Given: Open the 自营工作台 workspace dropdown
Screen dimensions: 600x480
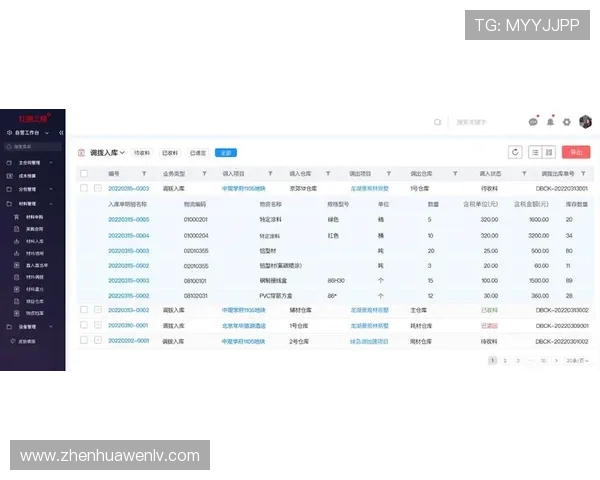Looking at the screenshot, I should pyautogui.click(x=47, y=133).
